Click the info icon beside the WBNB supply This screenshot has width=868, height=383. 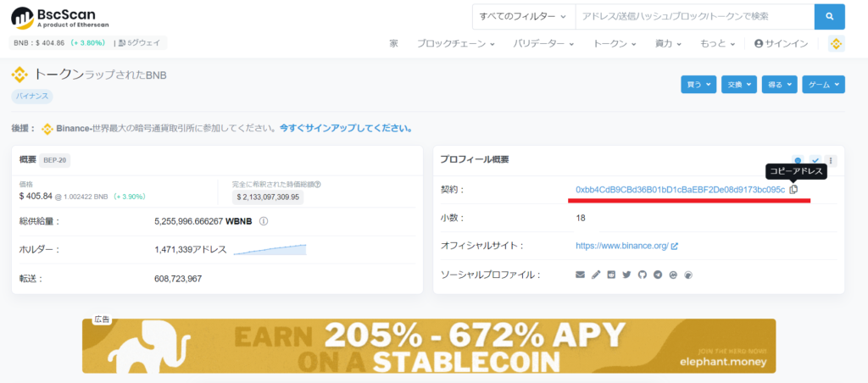click(264, 221)
